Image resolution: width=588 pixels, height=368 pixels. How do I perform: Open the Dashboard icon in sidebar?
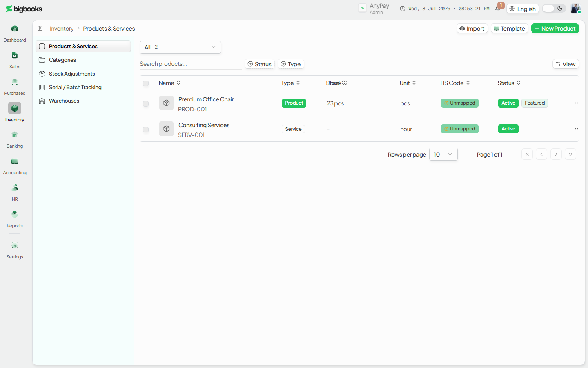[15, 29]
